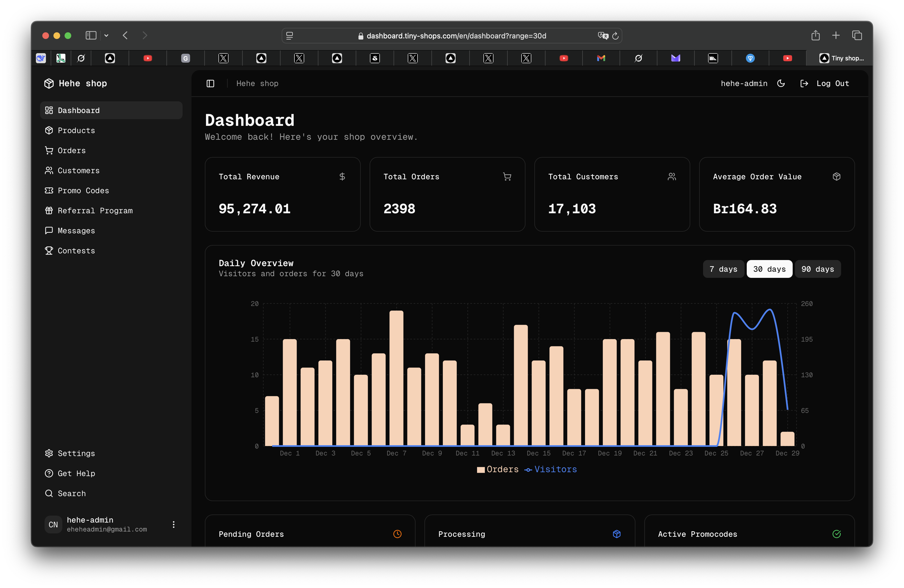
Task: Toggle dark mode with the moon icon
Action: [781, 83]
